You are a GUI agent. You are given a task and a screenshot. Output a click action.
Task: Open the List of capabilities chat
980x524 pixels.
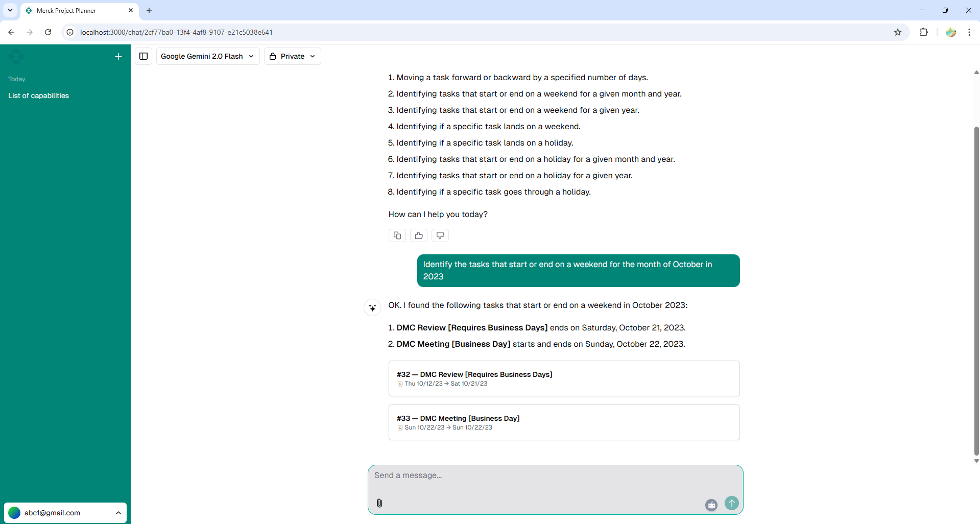pyautogui.click(x=39, y=96)
